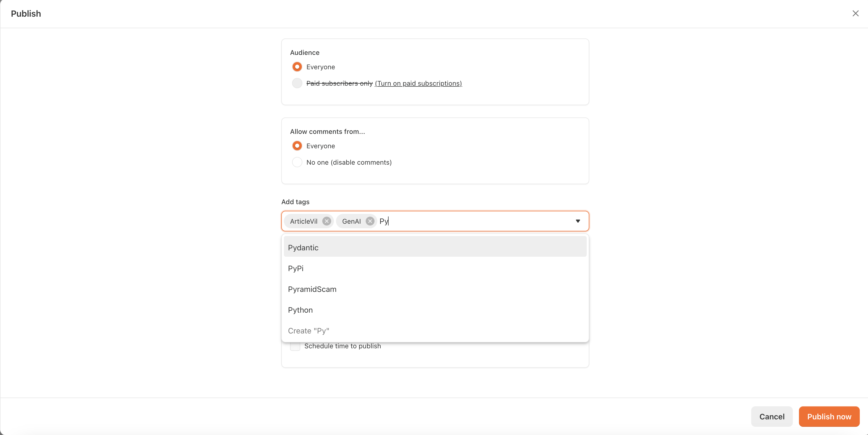Image resolution: width=868 pixels, height=435 pixels.
Task: Select Everyone under Audience
Action: click(297, 67)
